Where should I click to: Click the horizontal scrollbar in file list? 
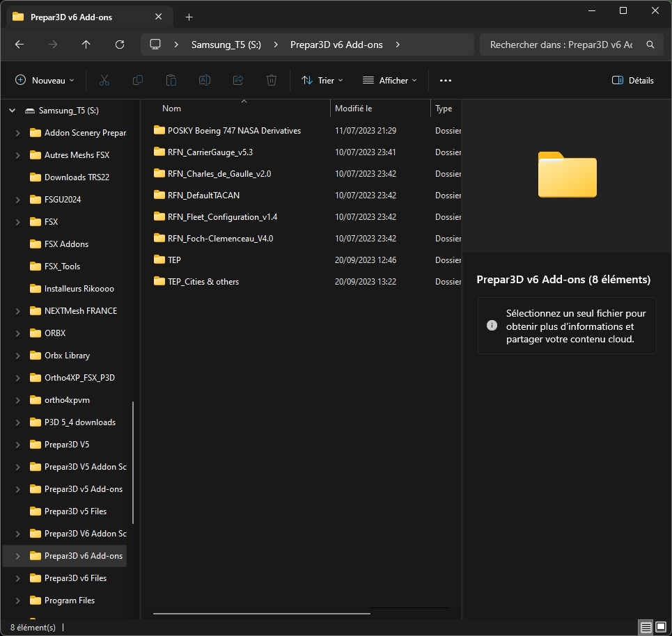(x=261, y=613)
